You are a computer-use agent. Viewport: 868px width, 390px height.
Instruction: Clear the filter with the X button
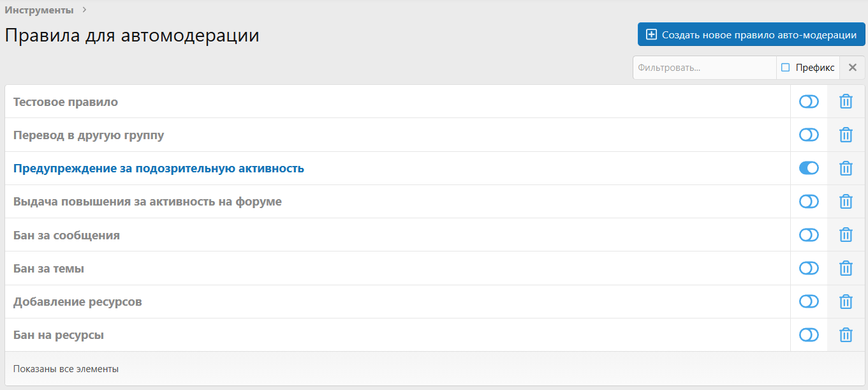(x=853, y=68)
